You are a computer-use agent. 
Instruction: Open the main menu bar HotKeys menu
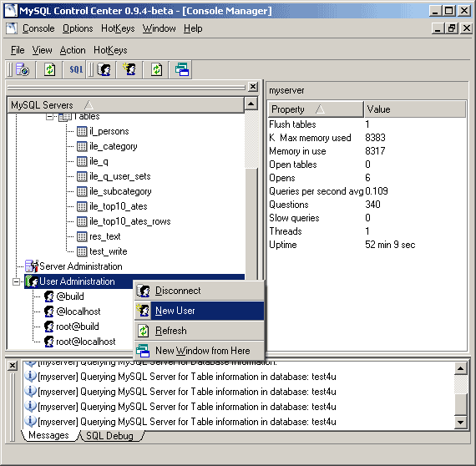point(118,28)
